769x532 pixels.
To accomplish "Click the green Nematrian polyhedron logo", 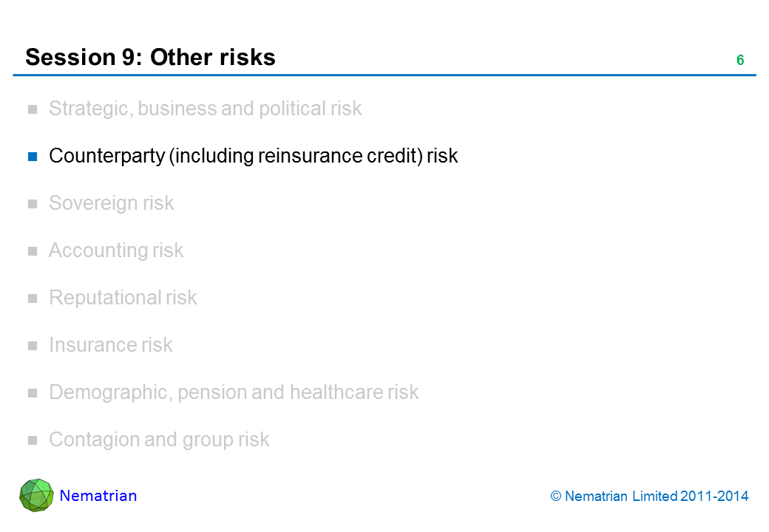I will click(36, 495).
